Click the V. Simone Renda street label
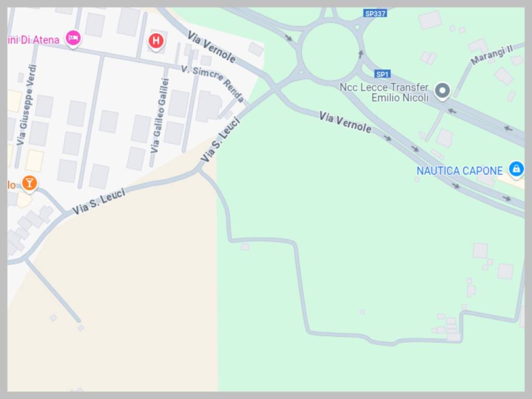Screen dimensions: 532x399 (212, 84)
